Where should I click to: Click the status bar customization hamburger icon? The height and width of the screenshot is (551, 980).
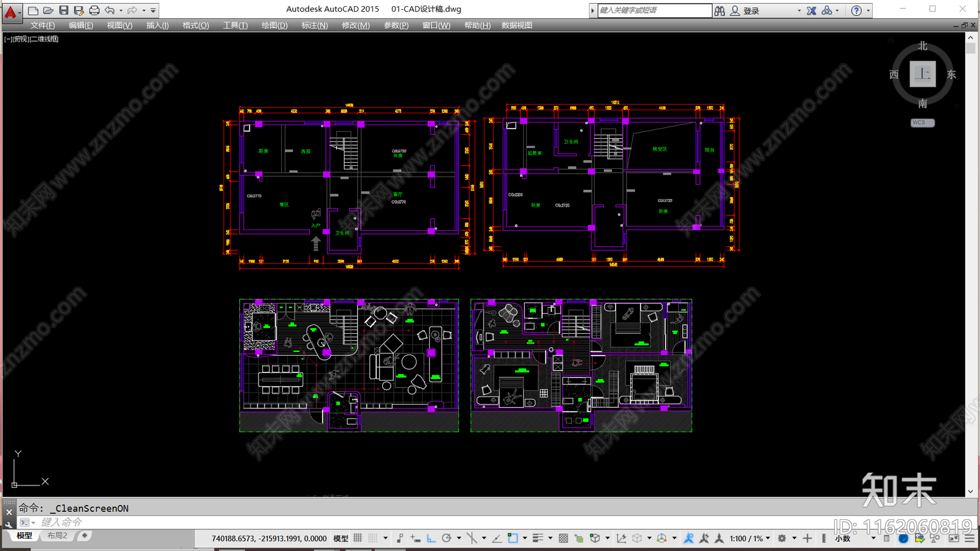970,538
